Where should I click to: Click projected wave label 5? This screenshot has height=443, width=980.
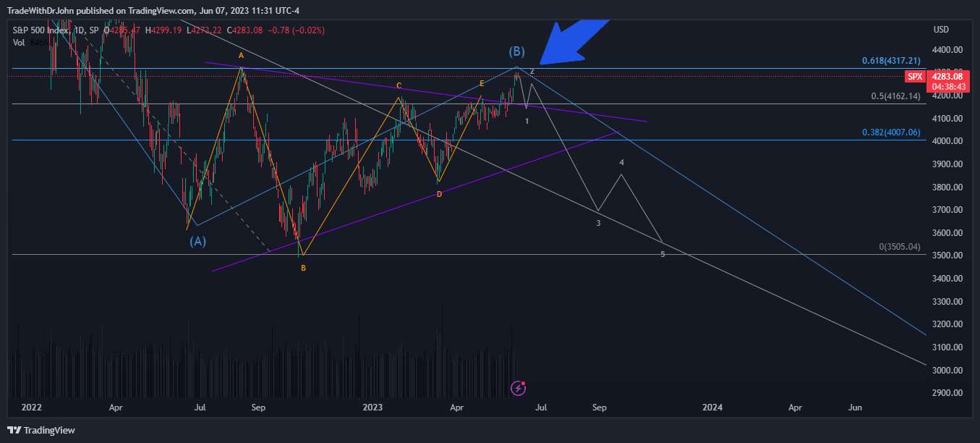pyautogui.click(x=662, y=254)
